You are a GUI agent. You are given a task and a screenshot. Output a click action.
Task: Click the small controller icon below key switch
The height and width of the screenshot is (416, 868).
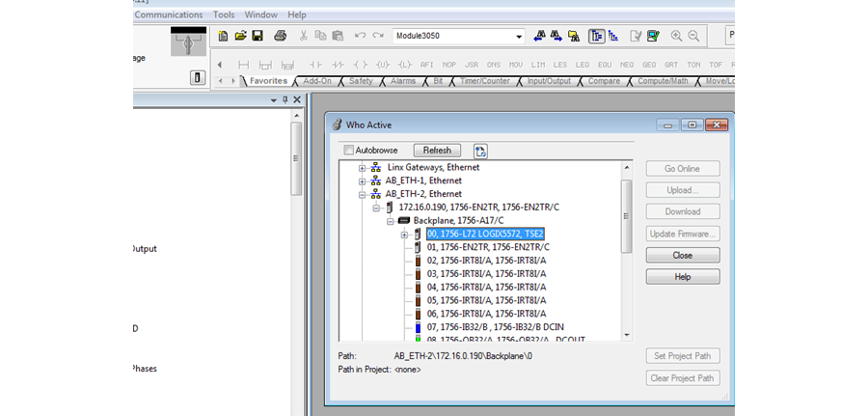pyautogui.click(x=198, y=77)
